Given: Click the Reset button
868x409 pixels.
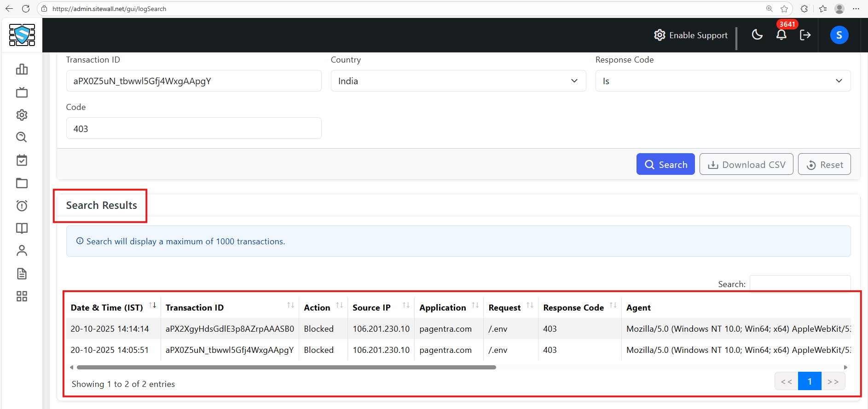Looking at the screenshot, I should (824, 164).
